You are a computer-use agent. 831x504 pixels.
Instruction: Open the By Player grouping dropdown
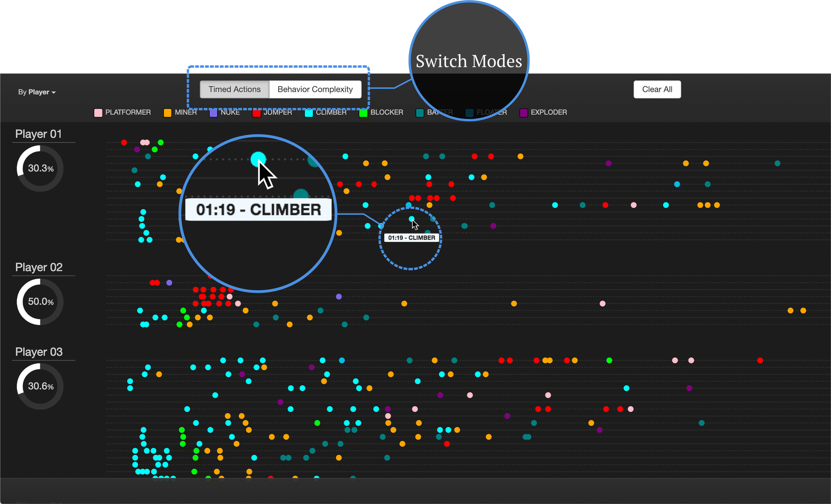point(37,92)
